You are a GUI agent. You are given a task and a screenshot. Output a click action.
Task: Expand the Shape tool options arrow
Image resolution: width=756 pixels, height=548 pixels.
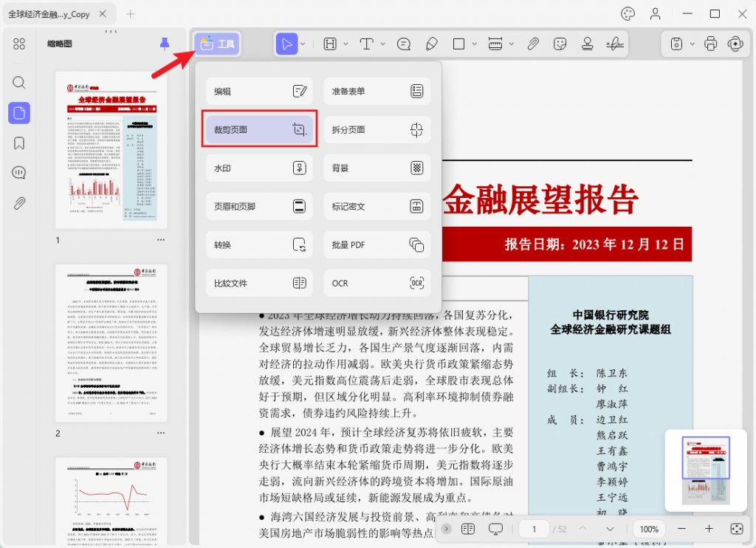(x=472, y=44)
